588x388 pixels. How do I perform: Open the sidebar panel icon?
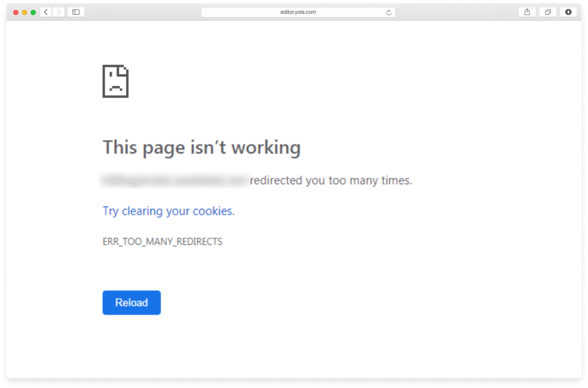[x=76, y=12]
